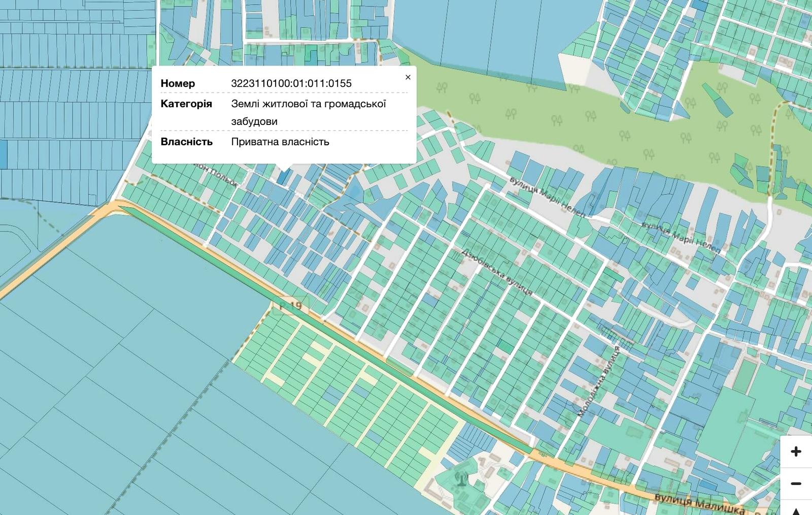Click the 'Дзюбівська вулиця' street label
The width and height of the screenshot is (812, 515).
(x=497, y=272)
